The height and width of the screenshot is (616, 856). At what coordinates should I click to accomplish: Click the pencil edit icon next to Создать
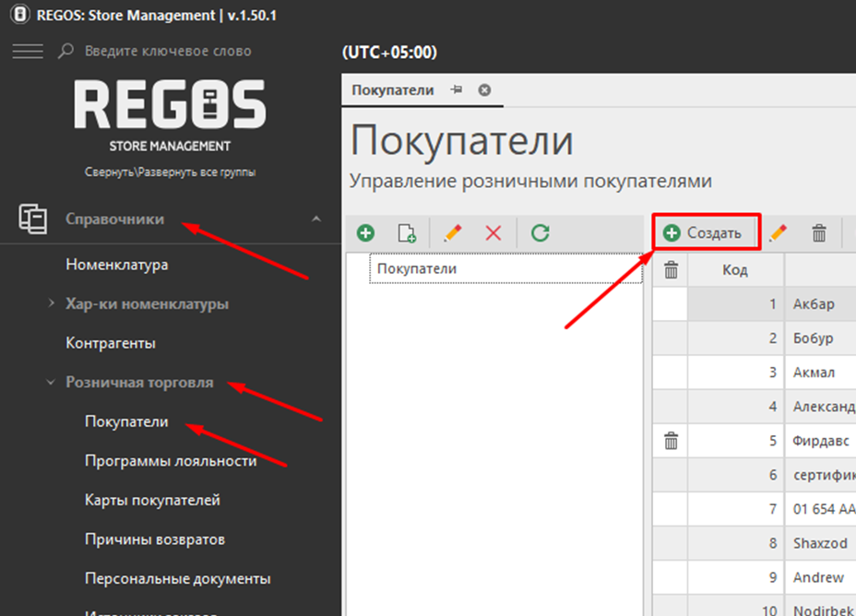coord(779,233)
